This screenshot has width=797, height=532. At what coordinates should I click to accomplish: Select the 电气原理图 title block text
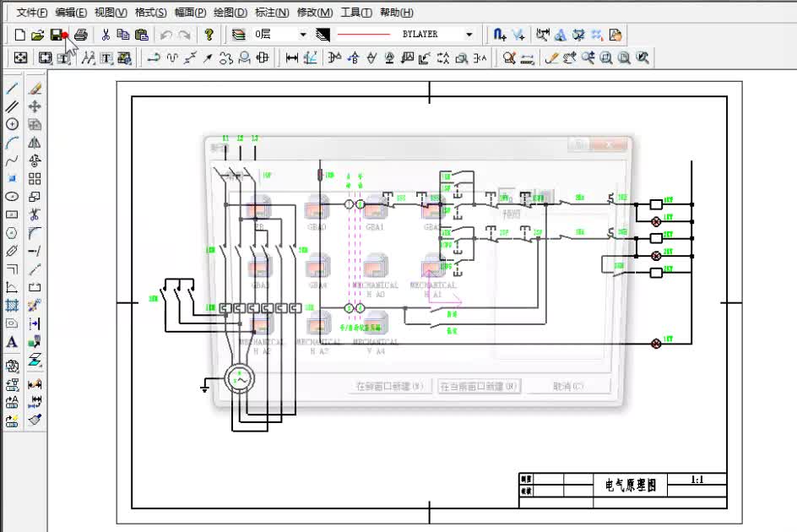click(631, 486)
